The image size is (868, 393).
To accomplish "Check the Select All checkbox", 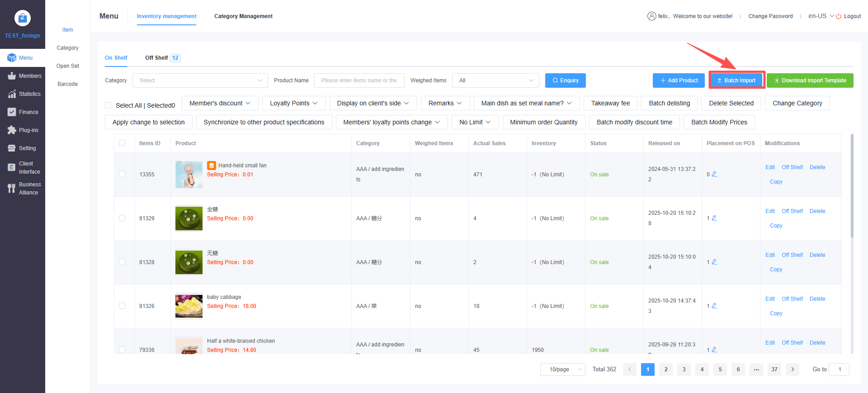I will click(108, 105).
